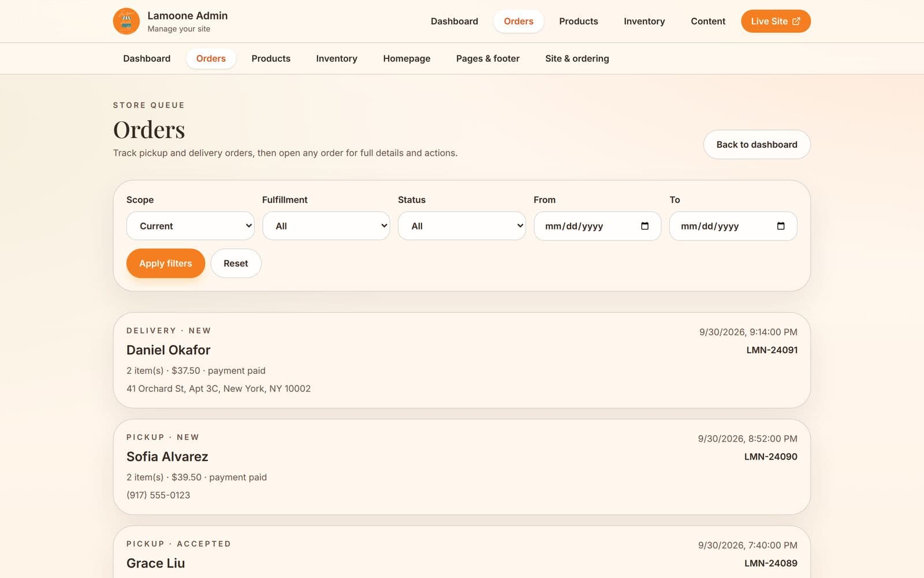Image resolution: width=924 pixels, height=578 pixels.
Task: Click Back to dashboard button
Action: click(x=757, y=144)
